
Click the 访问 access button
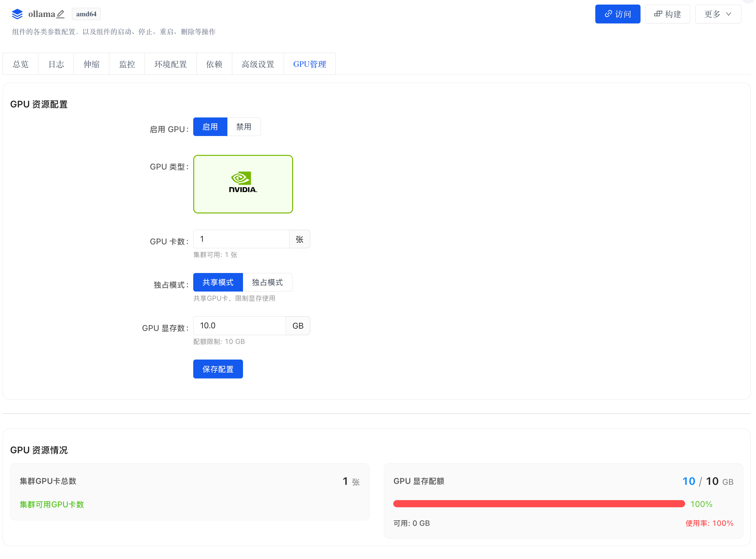pyautogui.click(x=618, y=14)
